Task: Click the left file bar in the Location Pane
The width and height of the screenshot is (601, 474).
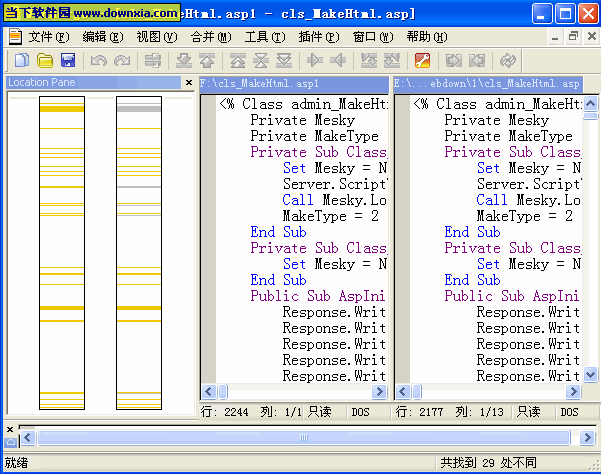Action: (62, 253)
